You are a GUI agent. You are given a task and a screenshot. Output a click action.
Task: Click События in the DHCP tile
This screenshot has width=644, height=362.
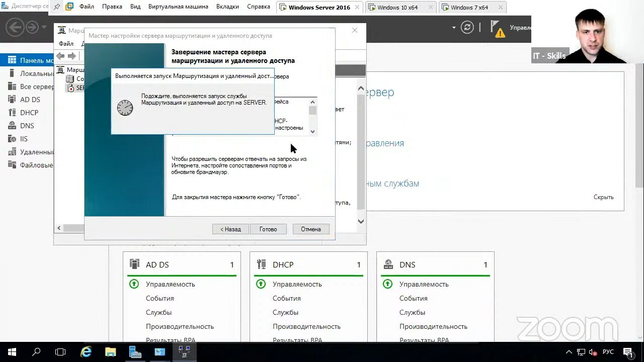(x=286, y=298)
